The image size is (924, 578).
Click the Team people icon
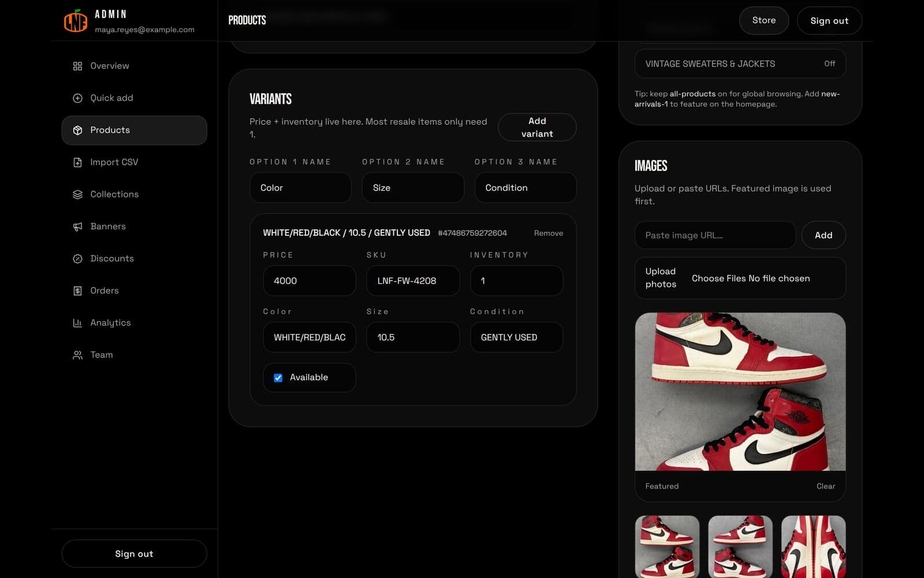point(77,355)
